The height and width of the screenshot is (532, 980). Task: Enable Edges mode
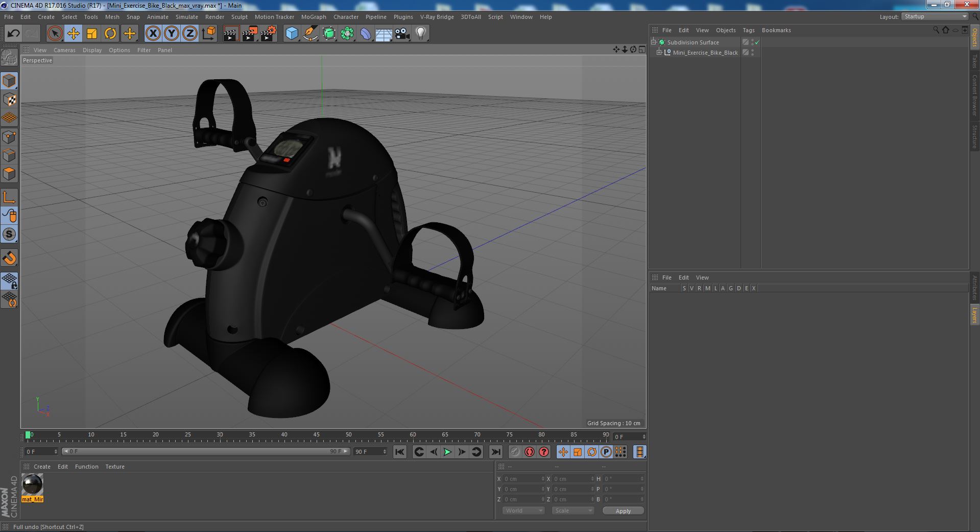[9, 155]
